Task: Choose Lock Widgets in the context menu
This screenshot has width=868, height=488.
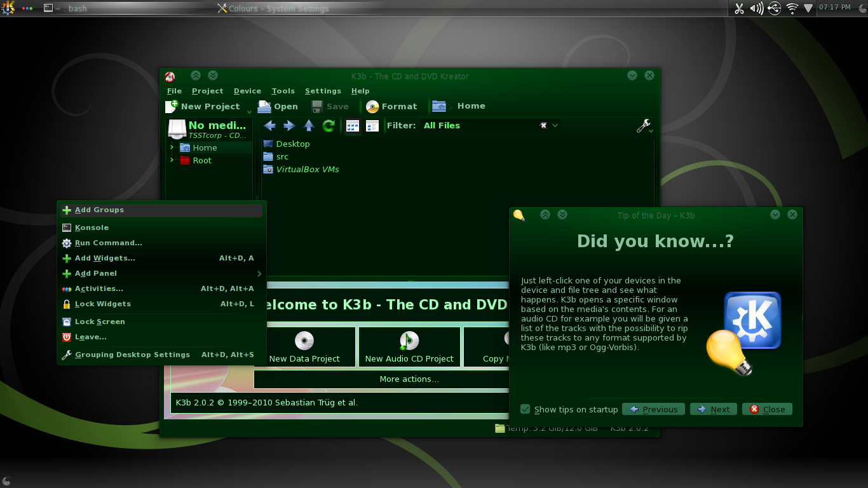Action: 161,304
